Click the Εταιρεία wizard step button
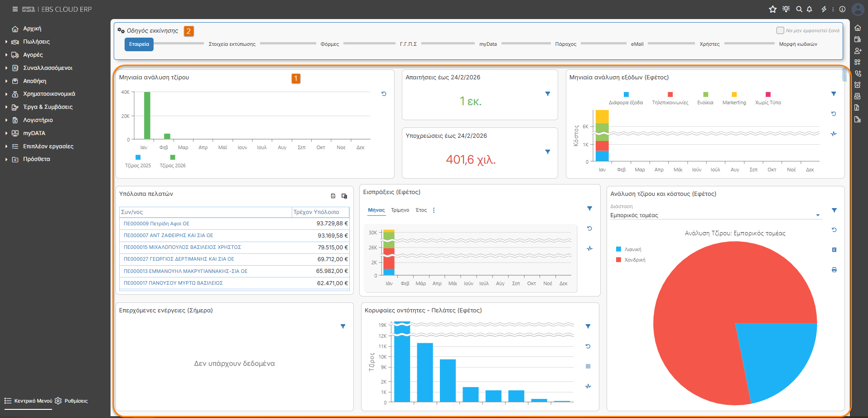Screen dimensions: 868x418 pyautogui.click(x=139, y=44)
